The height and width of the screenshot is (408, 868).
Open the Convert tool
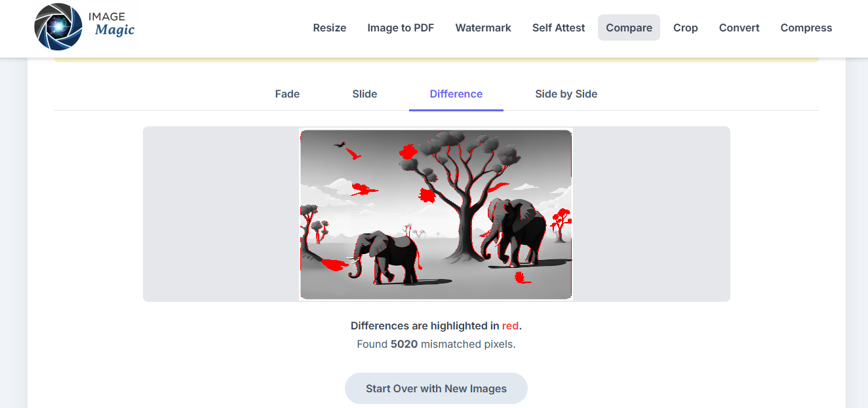[739, 28]
